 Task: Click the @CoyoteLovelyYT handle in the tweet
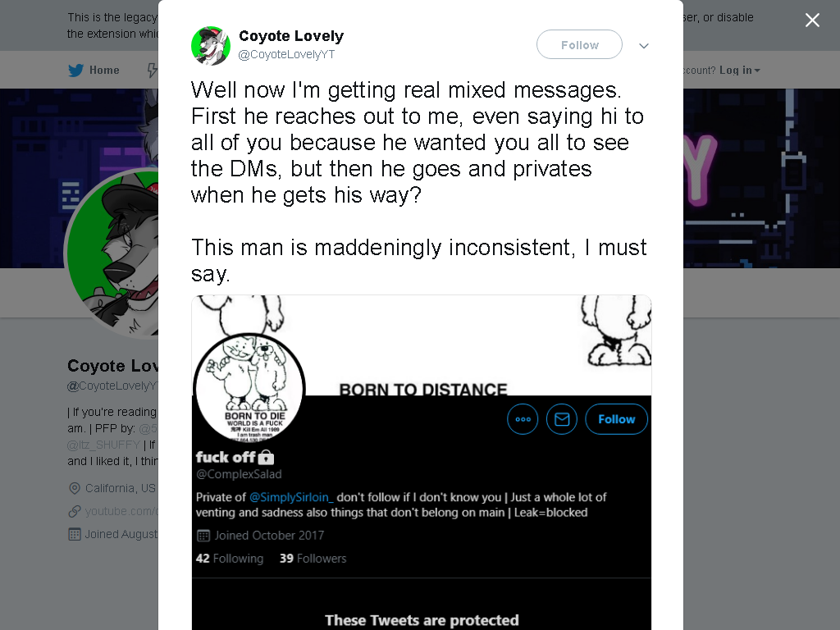pos(286,55)
